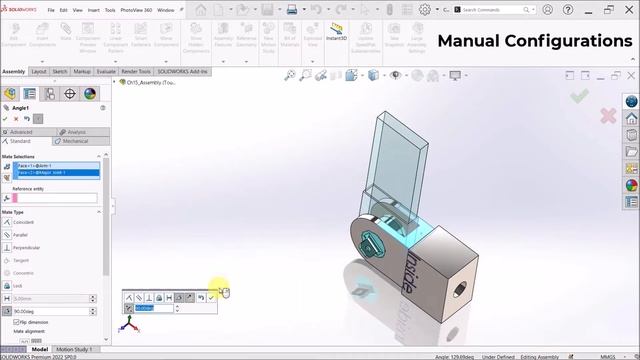This screenshot has width=640, height=360.
Task: Accept mate with pop-up toolbar checkmark
Action: (x=211, y=298)
